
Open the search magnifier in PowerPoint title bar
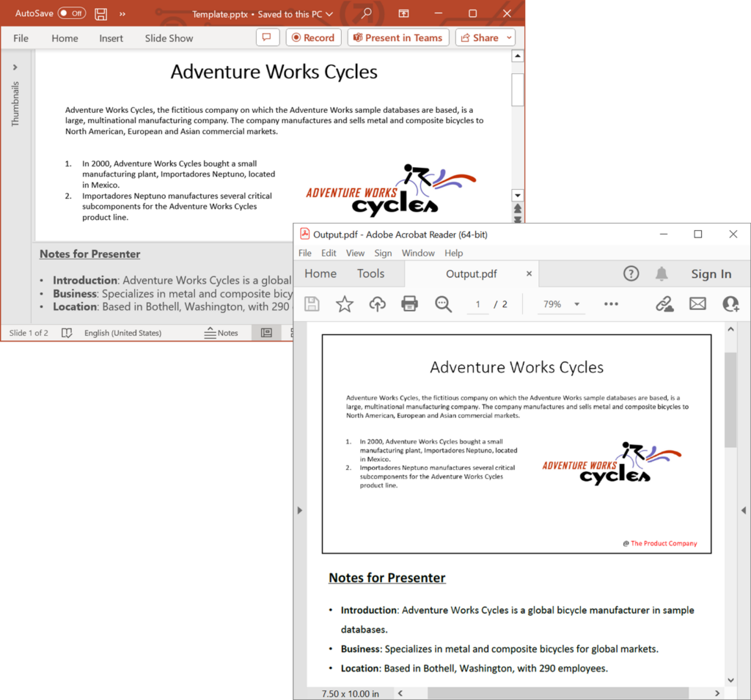(366, 13)
